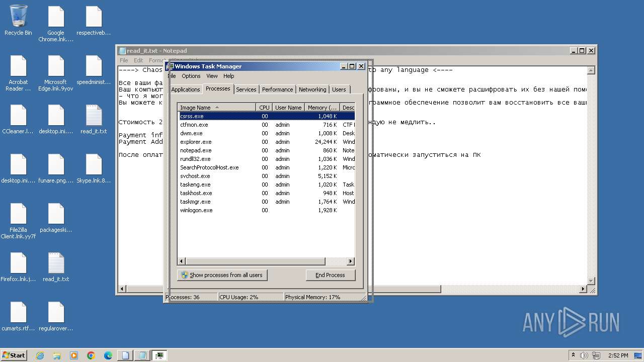Click process list horizontal scrollbar right arrow
This screenshot has width=644, height=362.
coord(351,261)
